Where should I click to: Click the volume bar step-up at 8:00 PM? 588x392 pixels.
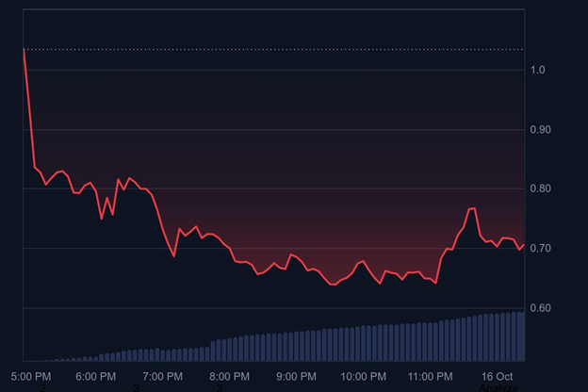214,351
